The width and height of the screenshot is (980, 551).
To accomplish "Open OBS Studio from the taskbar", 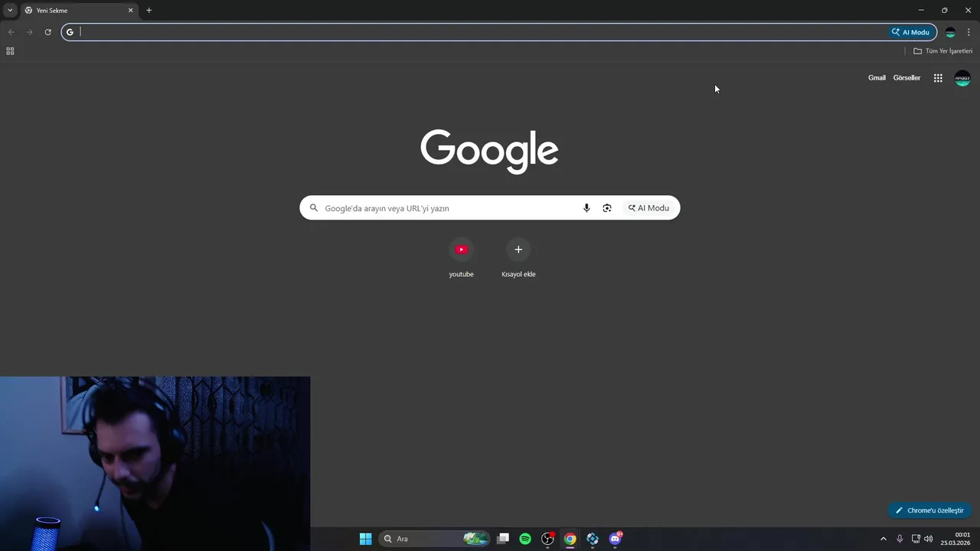I will click(x=547, y=539).
